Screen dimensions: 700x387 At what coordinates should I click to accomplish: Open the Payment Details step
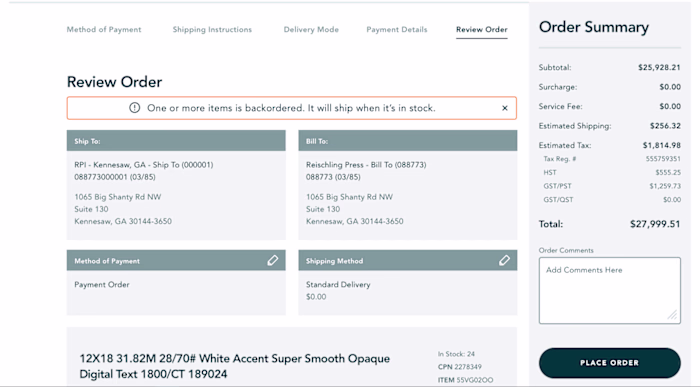[397, 29]
